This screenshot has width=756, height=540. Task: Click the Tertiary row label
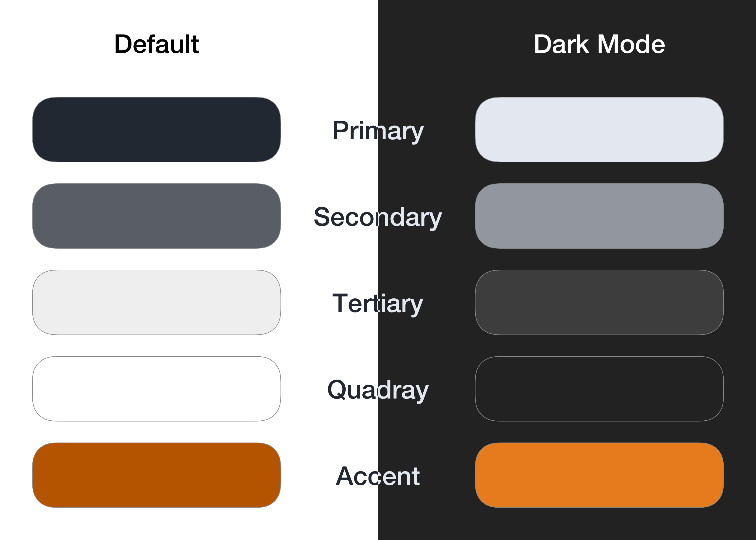click(378, 303)
